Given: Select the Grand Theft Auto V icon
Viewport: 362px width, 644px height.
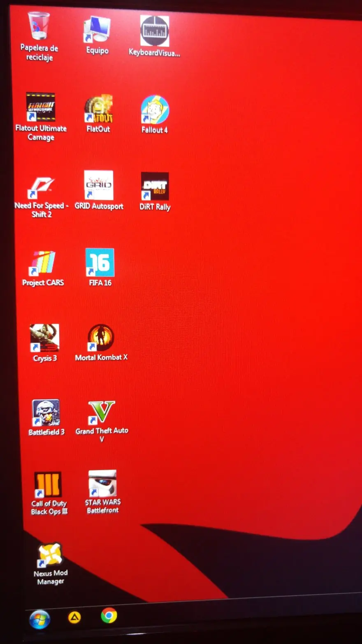Looking at the screenshot, I should 101,412.
